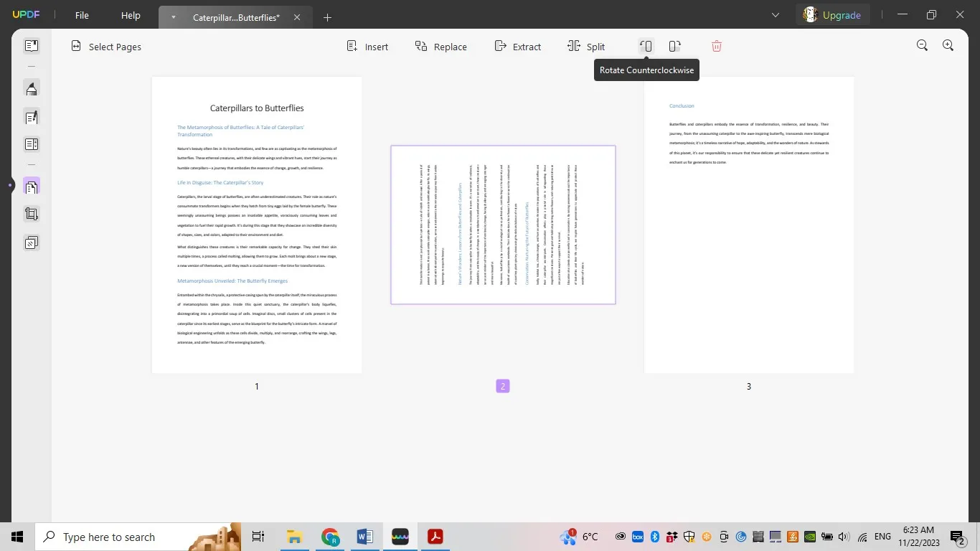Open the Windows Start menu

point(17,537)
